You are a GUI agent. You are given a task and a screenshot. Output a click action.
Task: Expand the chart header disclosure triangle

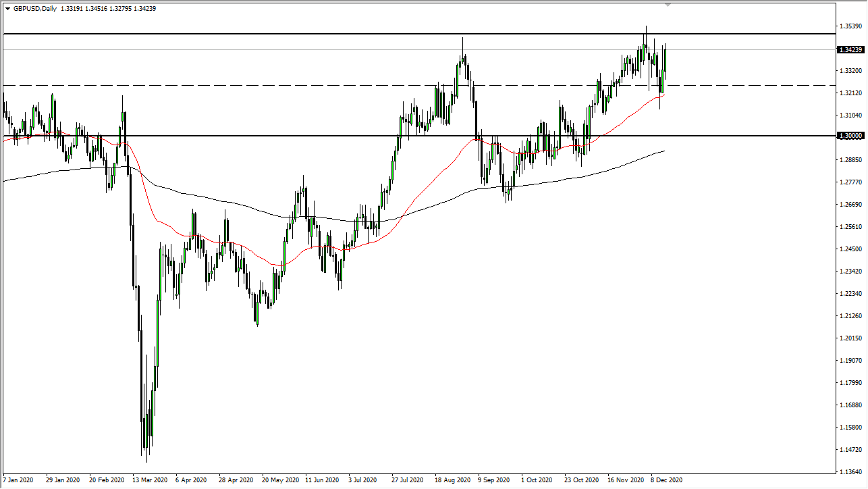(7, 9)
